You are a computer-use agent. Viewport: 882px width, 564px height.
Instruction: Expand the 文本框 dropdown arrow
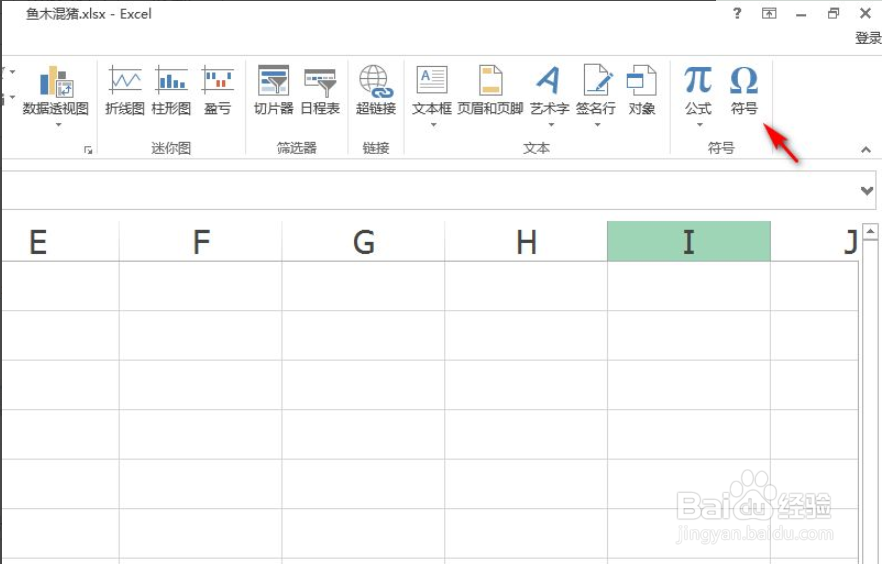[x=432, y=125]
